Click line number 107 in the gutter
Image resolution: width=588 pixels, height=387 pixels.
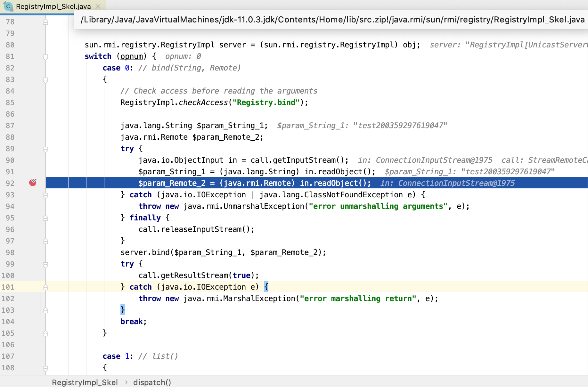click(x=8, y=356)
